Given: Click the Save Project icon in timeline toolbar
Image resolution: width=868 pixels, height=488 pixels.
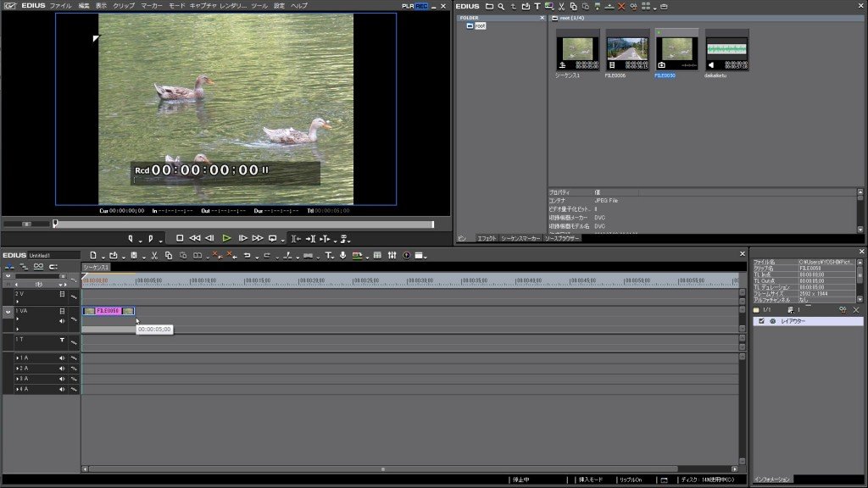Looking at the screenshot, I should tap(133, 256).
